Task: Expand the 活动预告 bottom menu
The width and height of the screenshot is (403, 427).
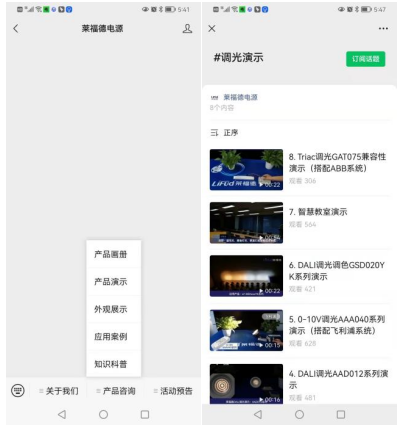Action: click(173, 391)
